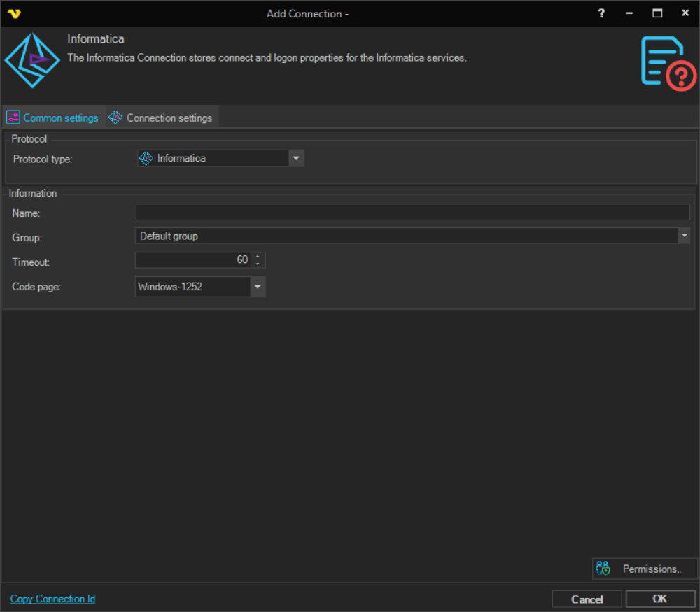
Task: Expand the Protocol type dropdown arrow
Action: pos(297,159)
